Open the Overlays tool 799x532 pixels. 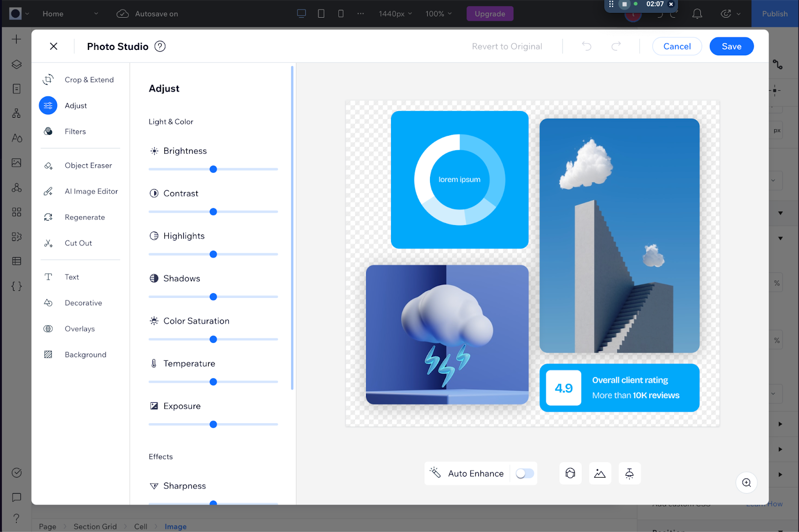(x=79, y=329)
